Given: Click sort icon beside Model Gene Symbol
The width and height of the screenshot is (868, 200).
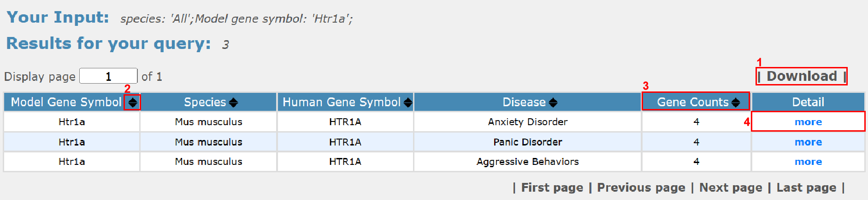Looking at the screenshot, I should (x=133, y=102).
